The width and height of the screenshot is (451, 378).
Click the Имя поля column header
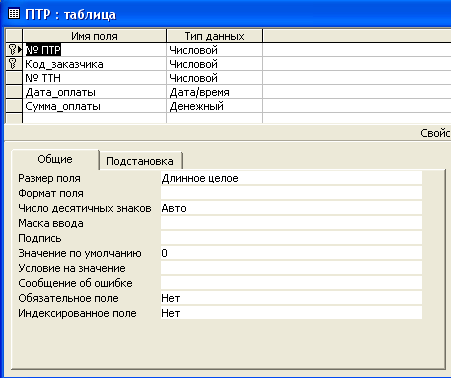coord(94,36)
